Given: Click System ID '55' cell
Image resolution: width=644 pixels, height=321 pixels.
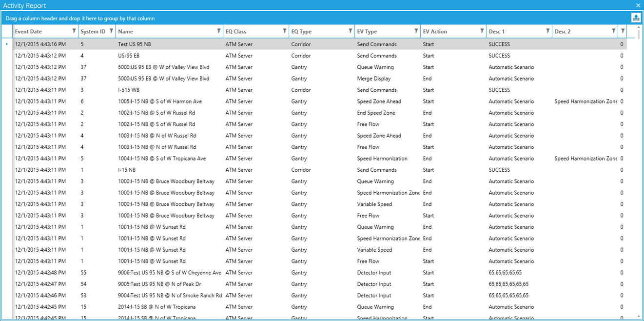Looking at the screenshot, I should 97,273.
